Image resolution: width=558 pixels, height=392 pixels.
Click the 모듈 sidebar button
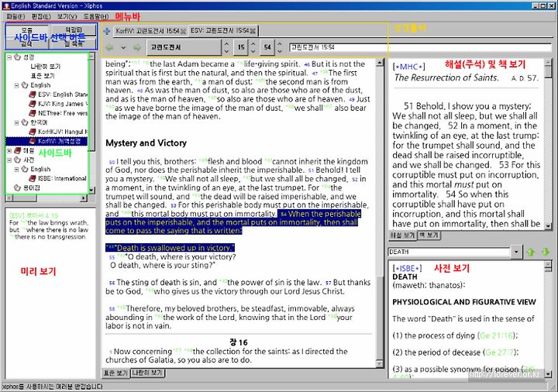[x=27, y=30]
